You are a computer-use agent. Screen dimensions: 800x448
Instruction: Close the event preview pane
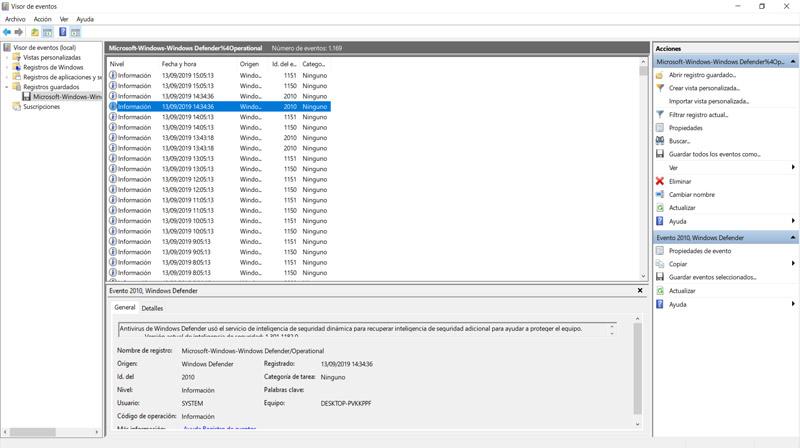(640, 290)
